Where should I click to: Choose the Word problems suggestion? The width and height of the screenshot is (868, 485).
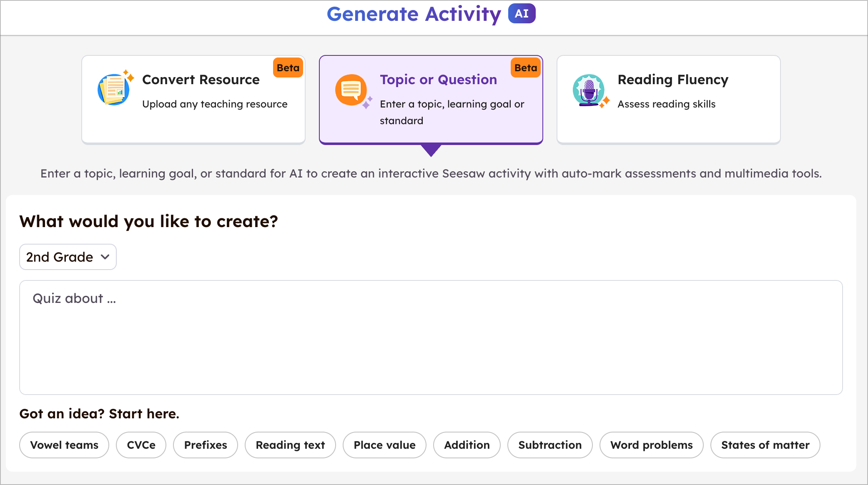click(651, 445)
